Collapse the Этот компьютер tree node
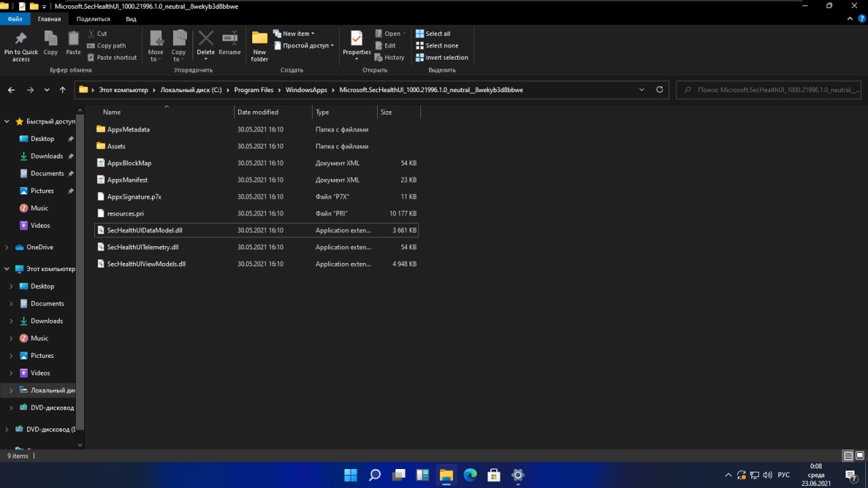Viewport: 868px width, 488px height. (7, 269)
